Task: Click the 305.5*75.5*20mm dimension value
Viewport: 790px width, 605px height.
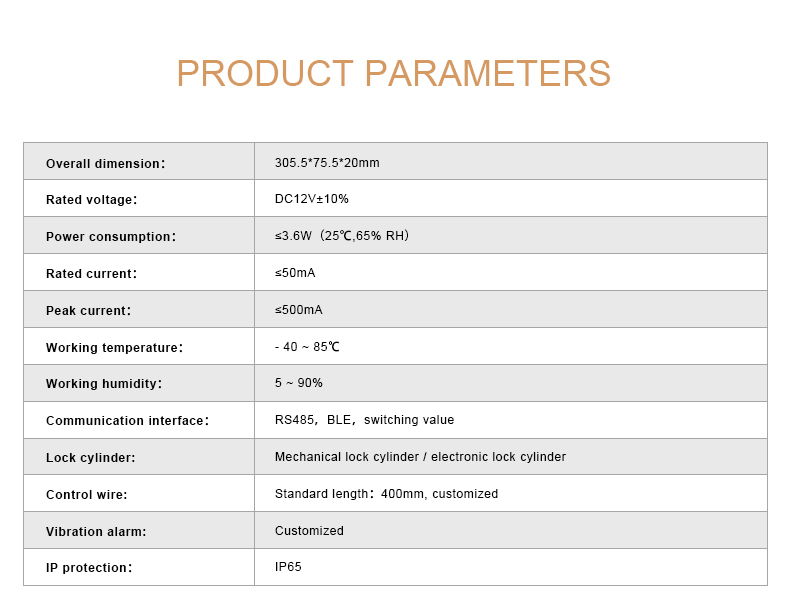Action: pyautogui.click(x=327, y=163)
